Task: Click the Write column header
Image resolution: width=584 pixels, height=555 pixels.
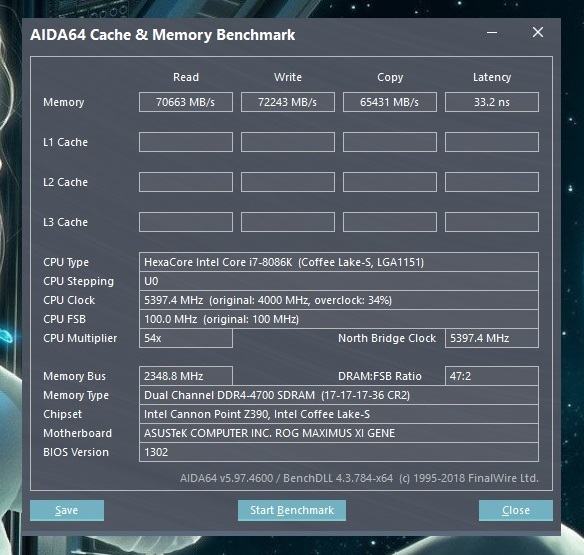Action: point(288,77)
